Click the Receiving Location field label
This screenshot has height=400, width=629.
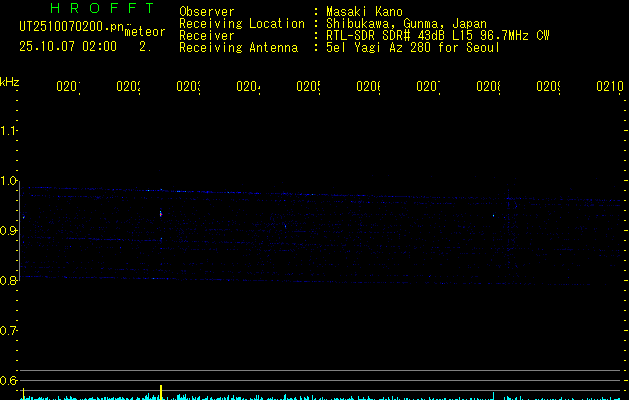pyautogui.click(x=241, y=23)
